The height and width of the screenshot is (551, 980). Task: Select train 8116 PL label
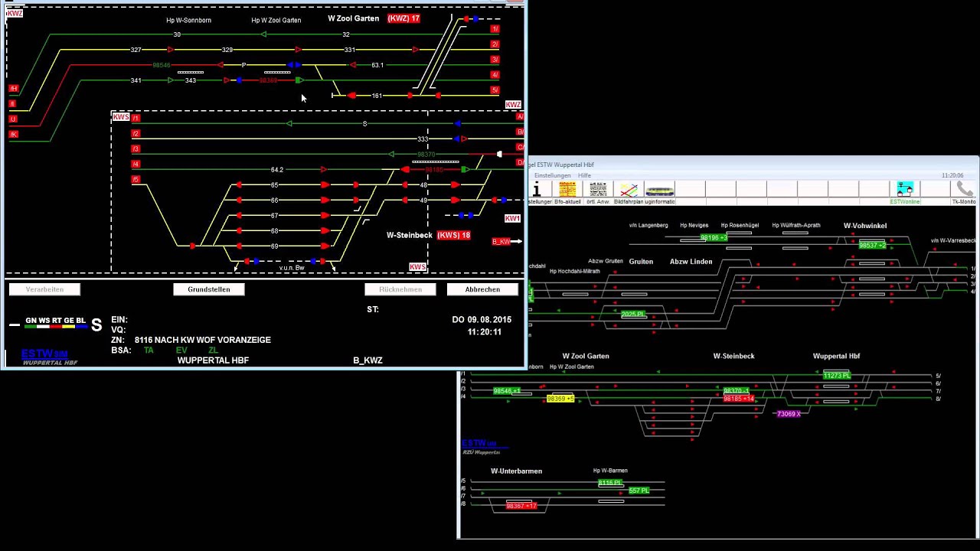point(610,484)
